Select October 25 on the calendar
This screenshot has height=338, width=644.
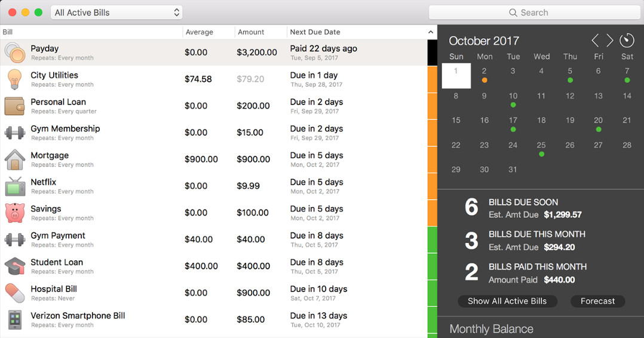coord(541,148)
